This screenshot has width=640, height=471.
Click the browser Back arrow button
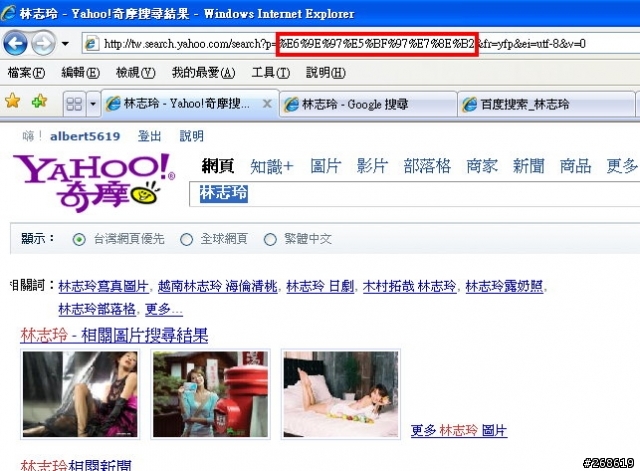(x=15, y=43)
